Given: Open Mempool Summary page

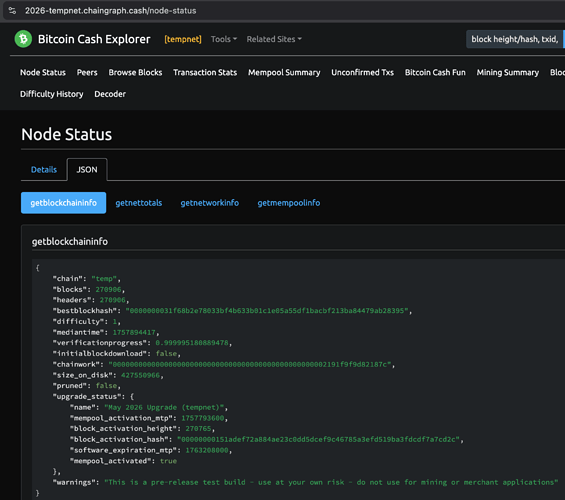Looking at the screenshot, I should (284, 72).
